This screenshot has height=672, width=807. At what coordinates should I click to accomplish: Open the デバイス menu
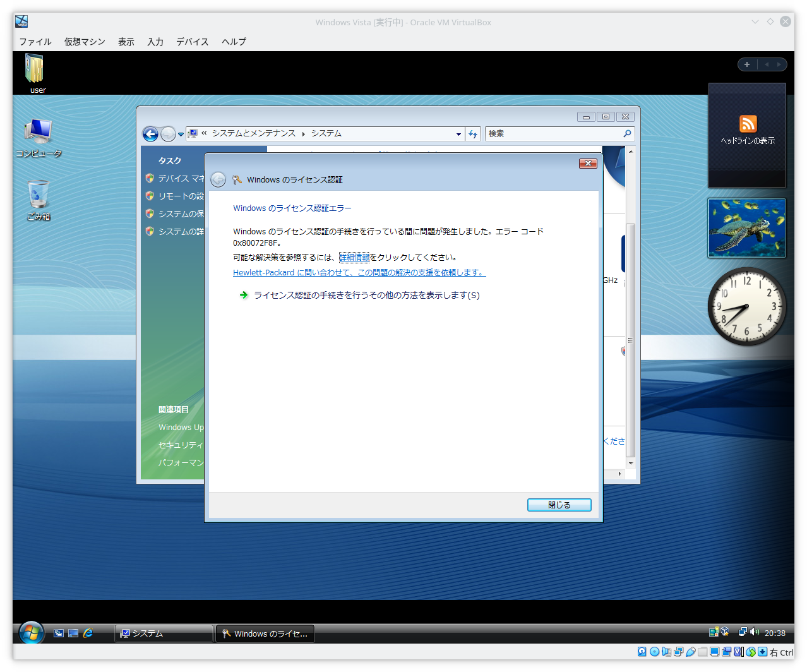193,42
